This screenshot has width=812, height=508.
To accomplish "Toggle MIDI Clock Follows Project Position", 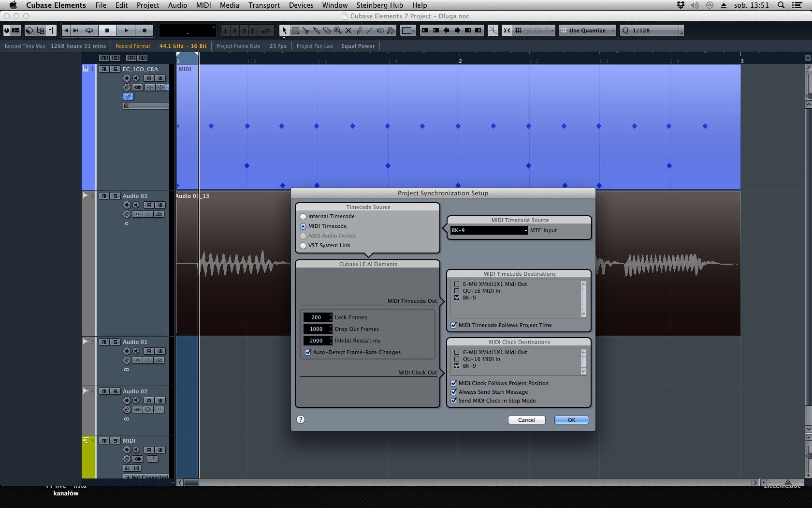I will tap(453, 384).
